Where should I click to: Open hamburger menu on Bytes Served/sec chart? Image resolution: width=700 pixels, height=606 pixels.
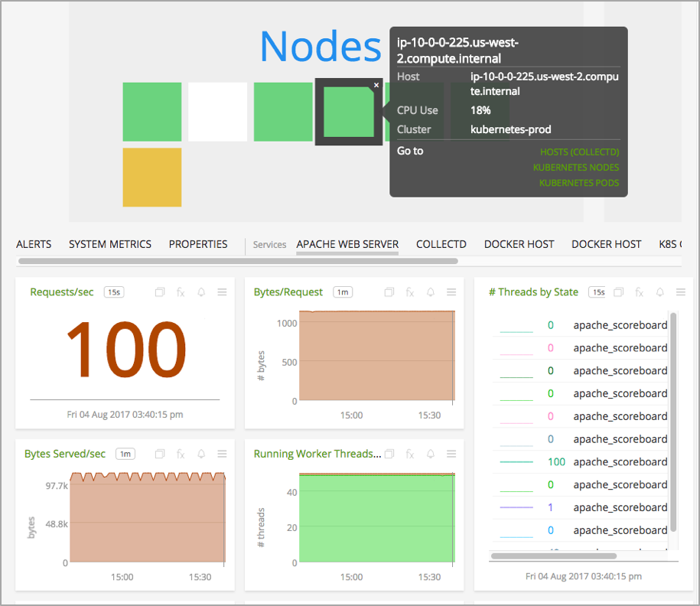pyautogui.click(x=222, y=454)
